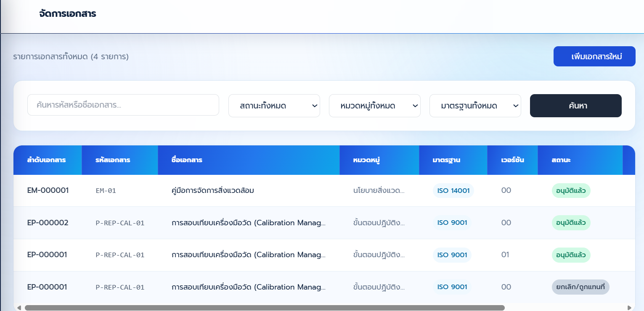Click the รายการเอกสารทั้งหมด (4 รายการ) label
The width and height of the screenshot is (644, 311).
coord(71,56)
